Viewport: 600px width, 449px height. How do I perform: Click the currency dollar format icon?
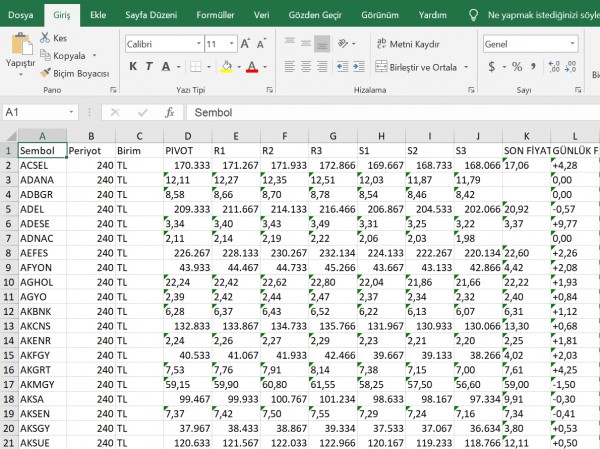(492, 67)
